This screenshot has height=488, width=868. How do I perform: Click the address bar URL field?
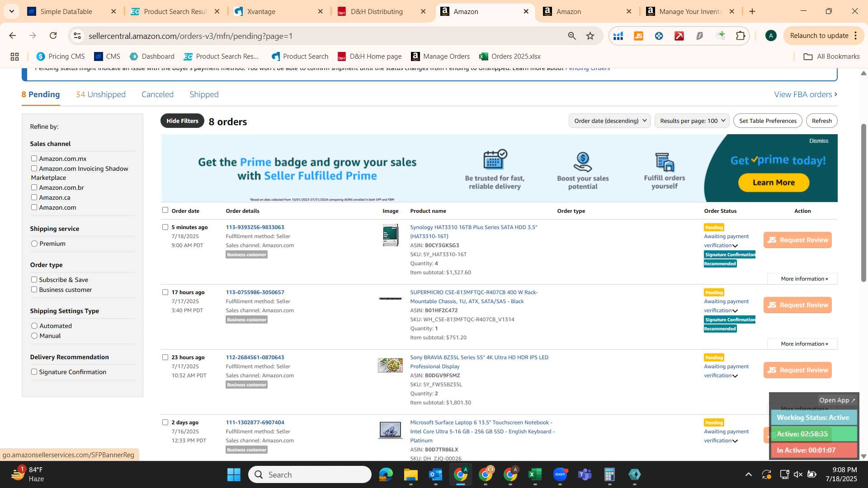316,36
